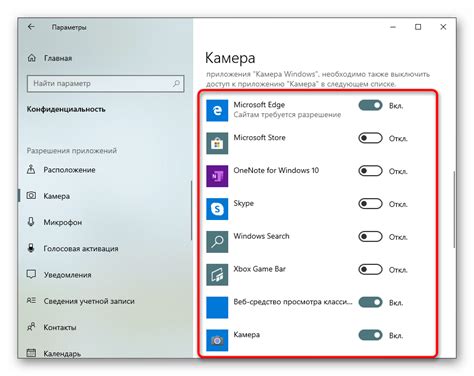The height and width of the screenshot is (376, 474).
Task: Click the back arrow in Параметры
Action: pos(31,27)
